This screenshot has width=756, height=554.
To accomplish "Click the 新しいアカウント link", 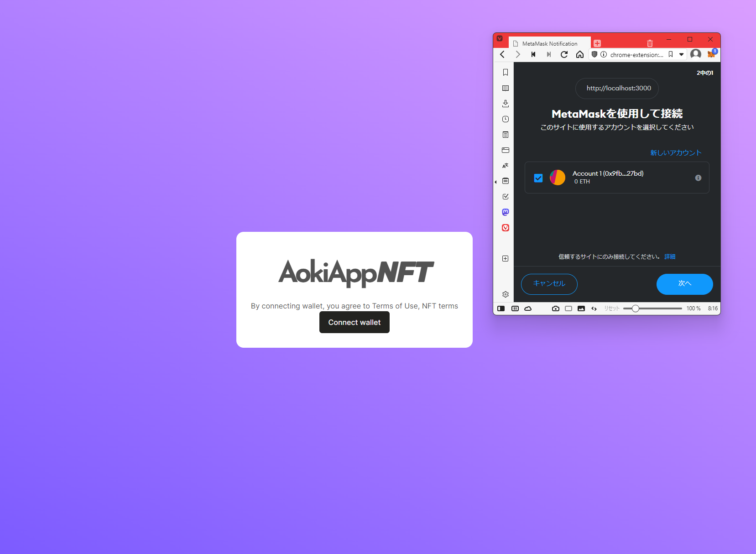I will (x=676, y=153).
